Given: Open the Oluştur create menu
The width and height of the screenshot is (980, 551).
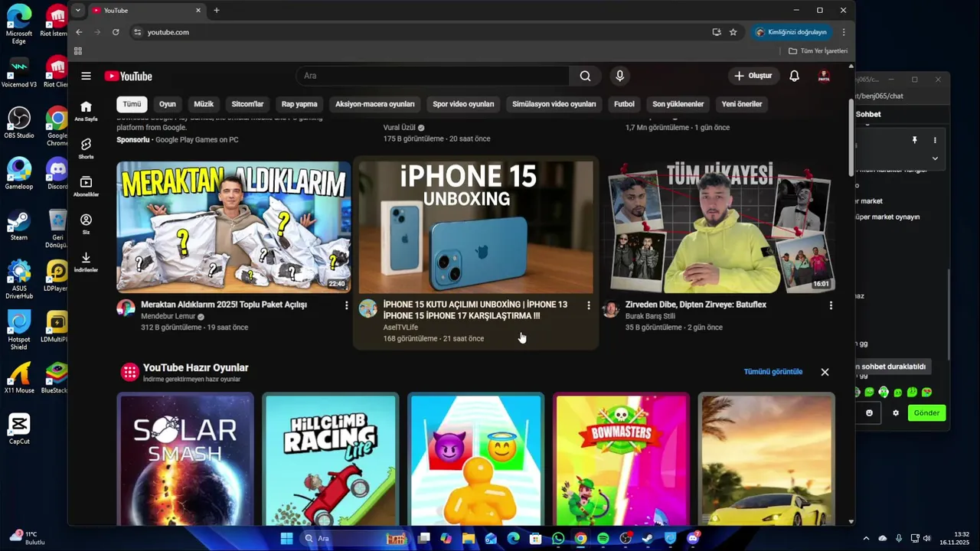Looking at the screenshot, I should click(753, 76).
